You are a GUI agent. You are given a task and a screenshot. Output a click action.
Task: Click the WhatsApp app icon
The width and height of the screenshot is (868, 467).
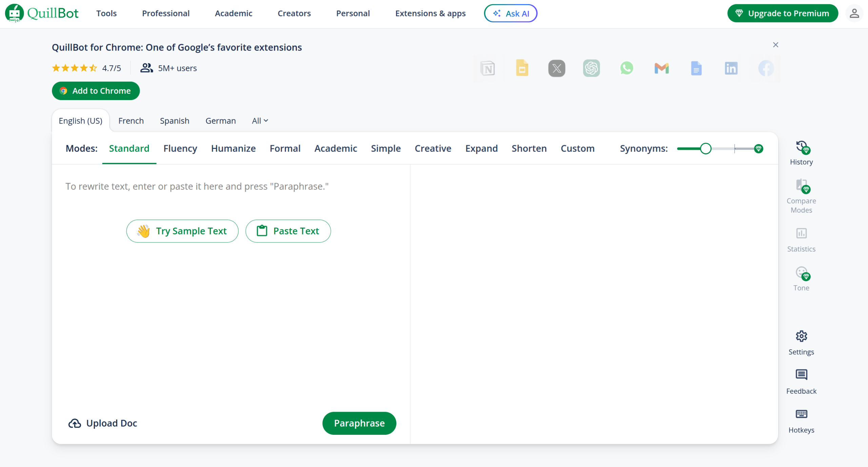[626, 69]
